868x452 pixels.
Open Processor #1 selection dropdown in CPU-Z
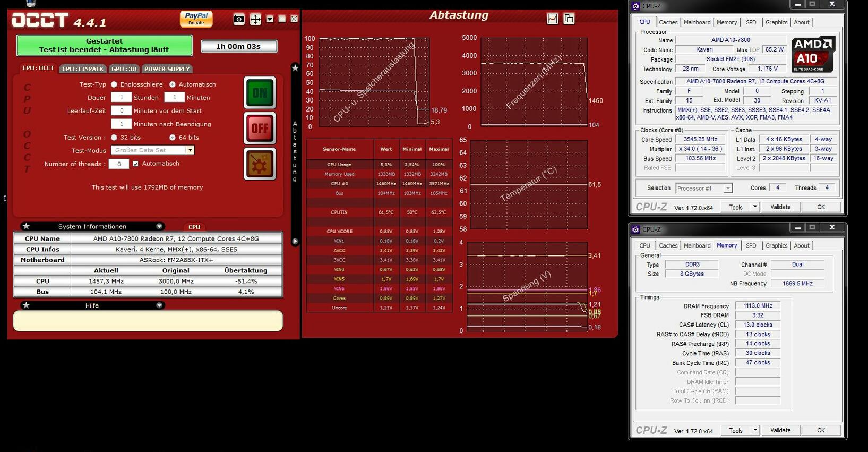tap(704, 188)
